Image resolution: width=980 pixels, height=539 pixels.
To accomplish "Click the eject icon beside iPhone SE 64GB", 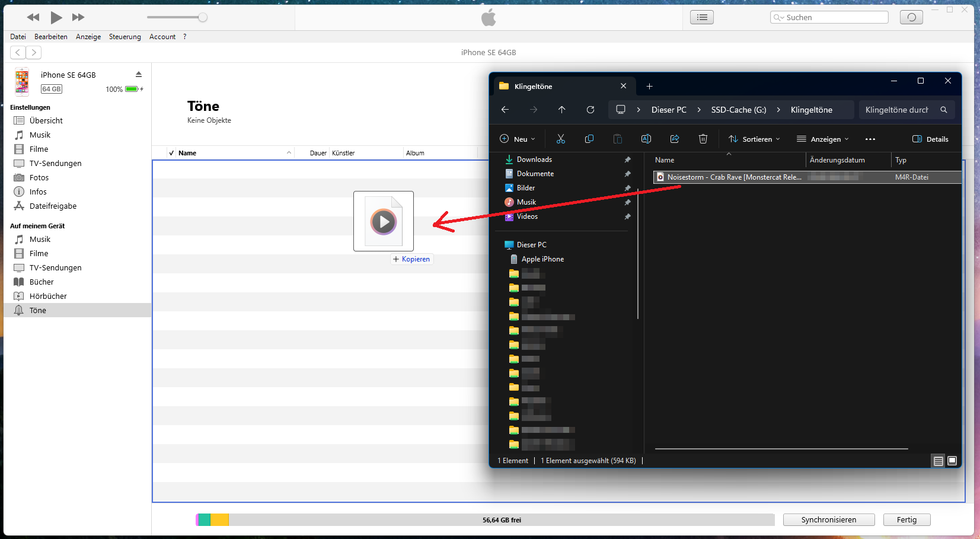I will tap(139, 75).
